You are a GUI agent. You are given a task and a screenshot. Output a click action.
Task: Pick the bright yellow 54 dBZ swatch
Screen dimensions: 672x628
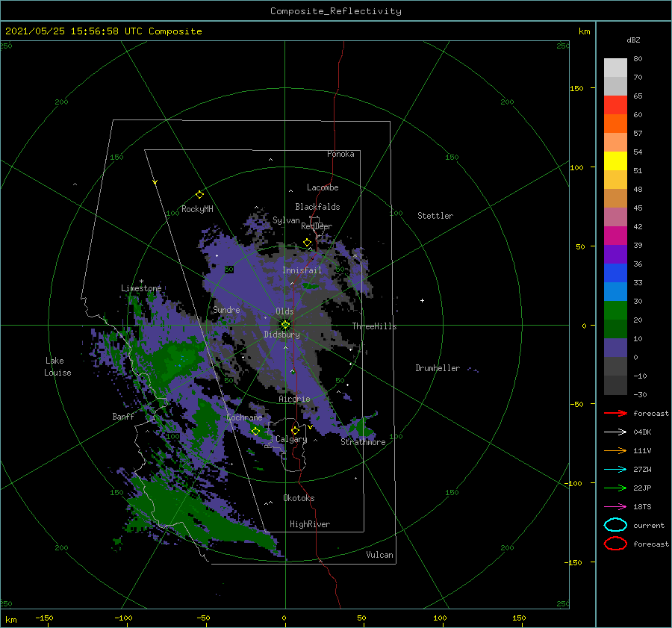tap(615, 161)
